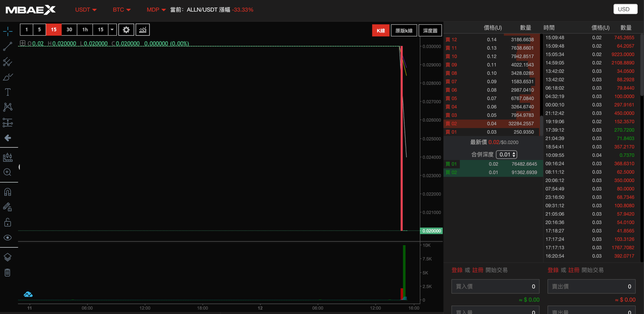Screen dimensions: 644x314
Task: Open the prediction and measurement tool
Action: tap(8, 123)
